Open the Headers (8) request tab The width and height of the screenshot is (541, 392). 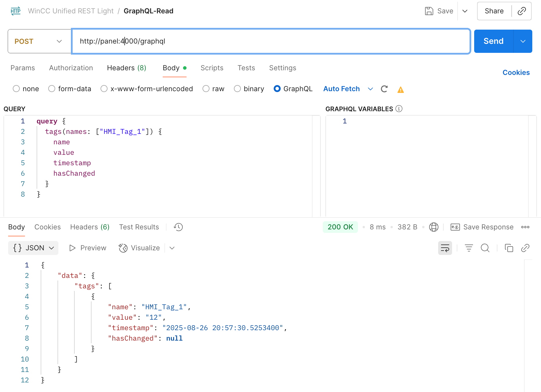pos(127,68)
